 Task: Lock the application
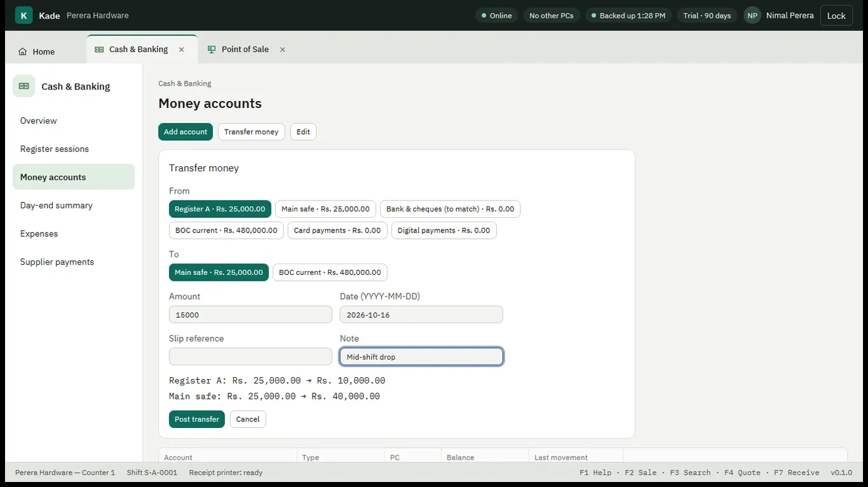coord(836,15)
